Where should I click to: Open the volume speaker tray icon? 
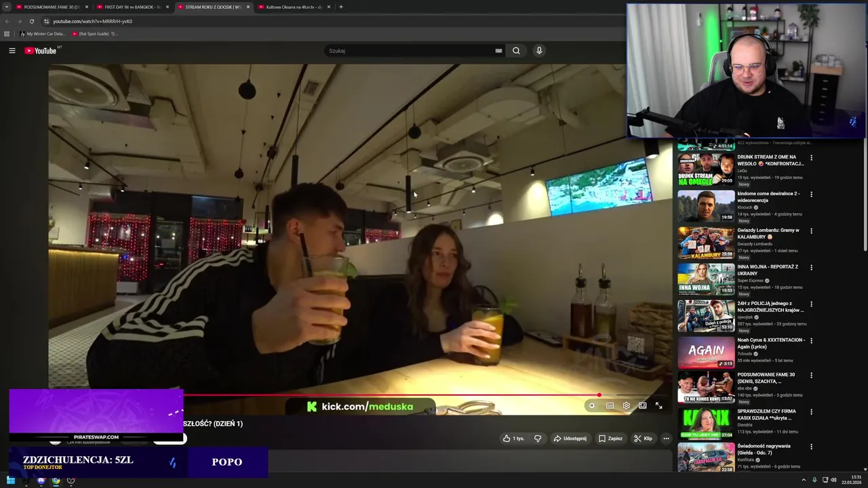[x=833, y=481]
